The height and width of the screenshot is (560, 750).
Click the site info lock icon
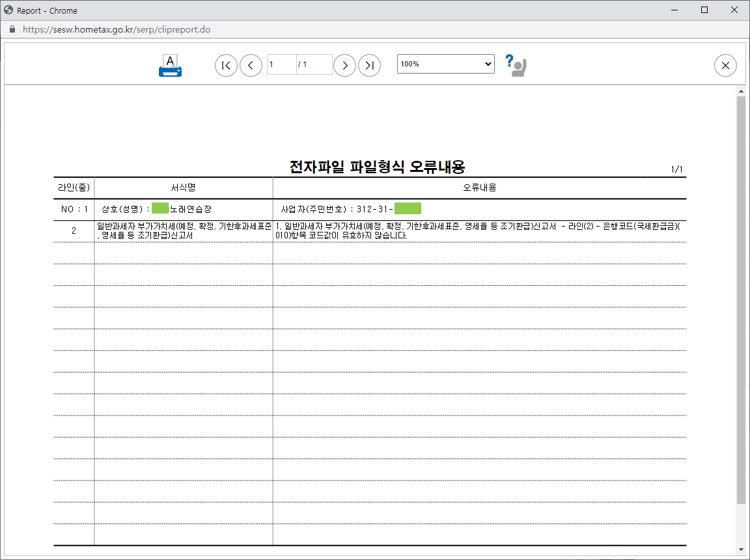(12, 29)
